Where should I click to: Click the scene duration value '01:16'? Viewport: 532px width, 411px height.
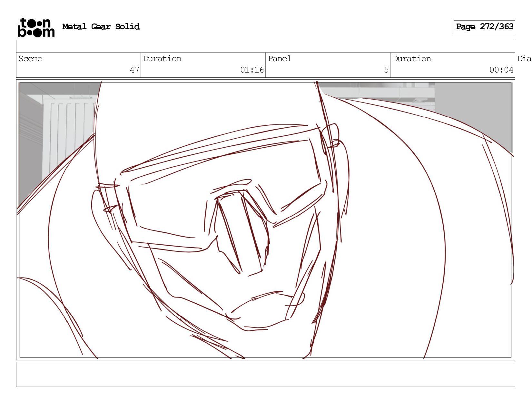252,70
